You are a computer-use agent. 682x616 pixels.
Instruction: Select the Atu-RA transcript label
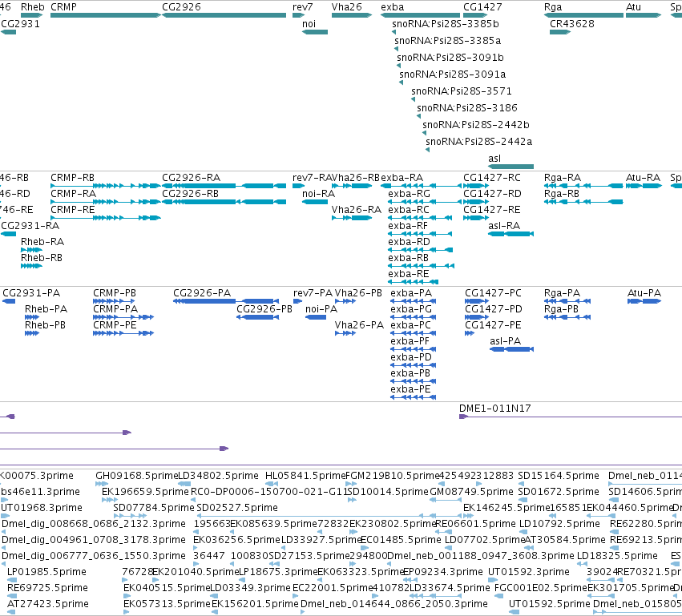pyautogui.click(x=643, y=178)
